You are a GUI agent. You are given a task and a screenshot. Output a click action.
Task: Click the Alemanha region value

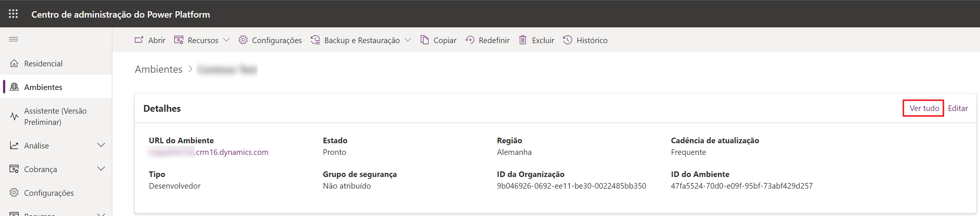(514, 152)
